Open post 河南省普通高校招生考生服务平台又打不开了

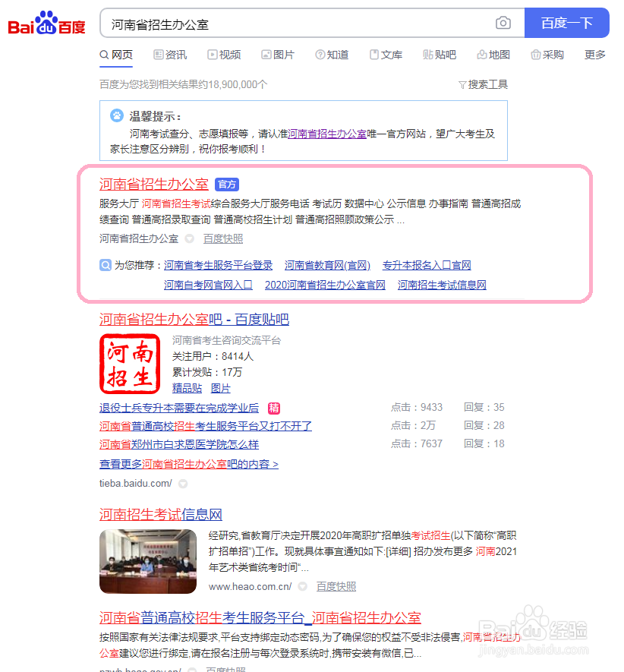(206, 426)
